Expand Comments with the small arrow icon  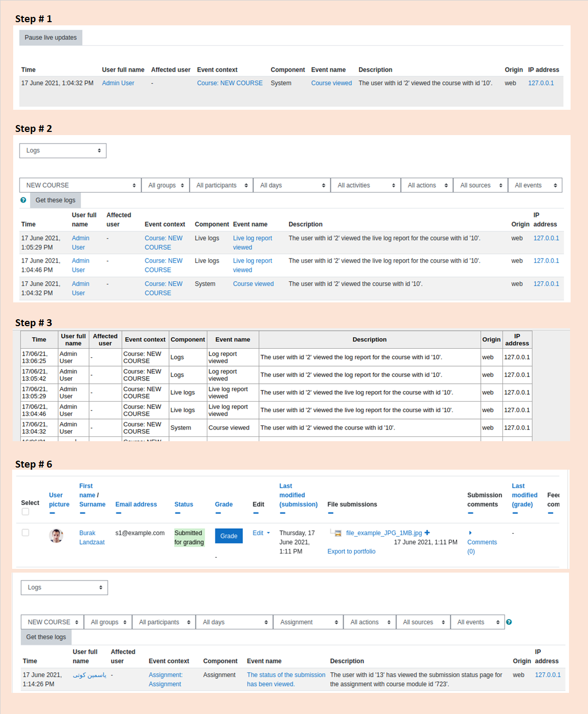[470, 533]
